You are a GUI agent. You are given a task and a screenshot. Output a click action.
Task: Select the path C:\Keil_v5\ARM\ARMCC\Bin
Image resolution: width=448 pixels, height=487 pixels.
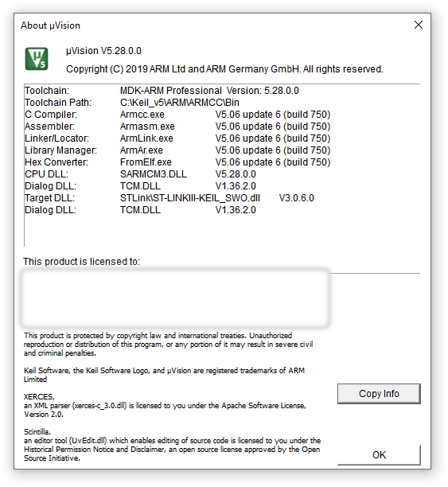(180, 103)
